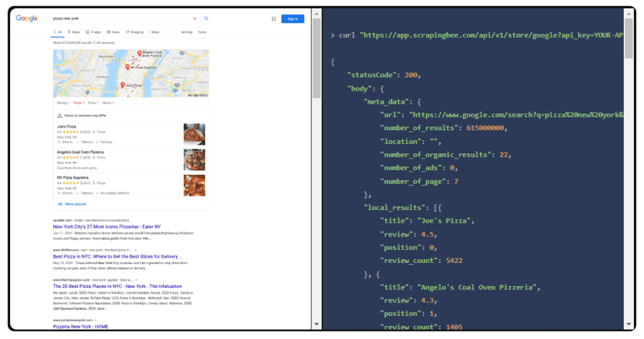This screenshot has width=644, height=339.
Task: Click the "statusCode": 200 line
Action: pos(384,75)
